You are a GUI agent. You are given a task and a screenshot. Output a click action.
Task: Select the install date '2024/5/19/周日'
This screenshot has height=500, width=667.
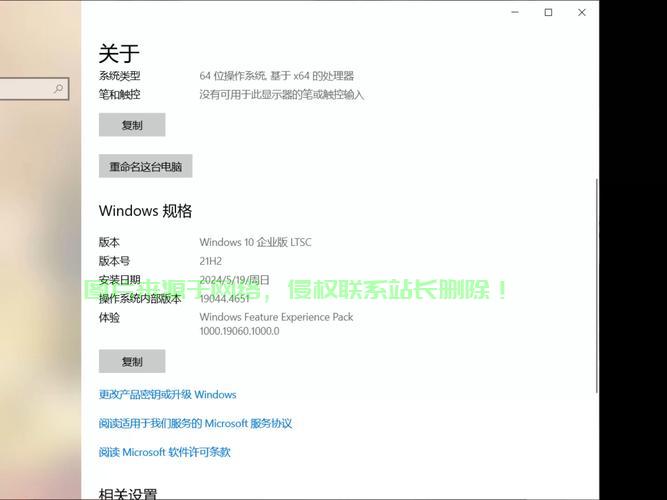(234, 280)
